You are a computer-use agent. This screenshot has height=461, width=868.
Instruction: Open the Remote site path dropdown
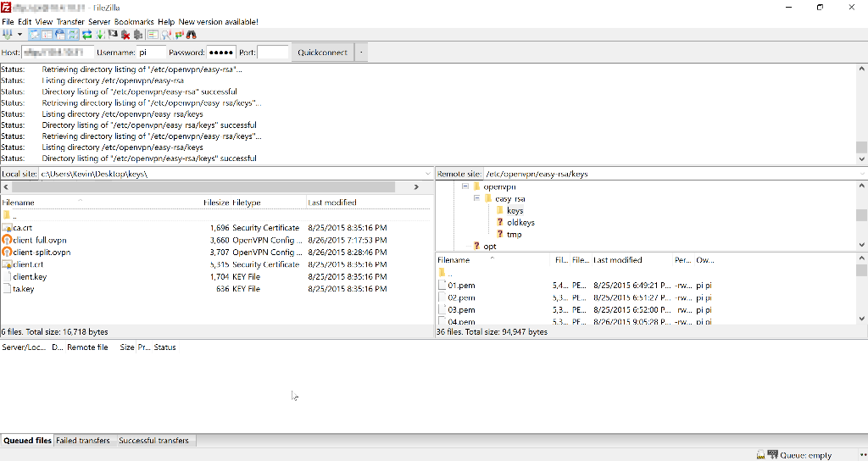tap(862, 174)
